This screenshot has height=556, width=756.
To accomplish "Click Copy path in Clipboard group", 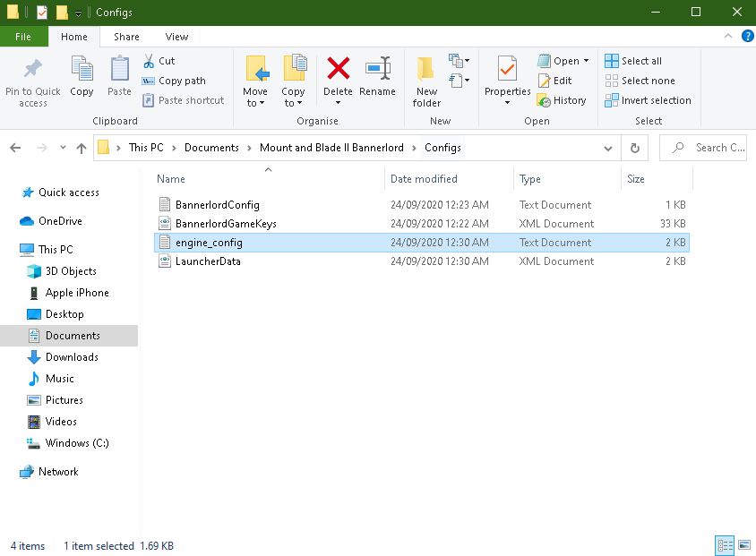I will [174, 81].
